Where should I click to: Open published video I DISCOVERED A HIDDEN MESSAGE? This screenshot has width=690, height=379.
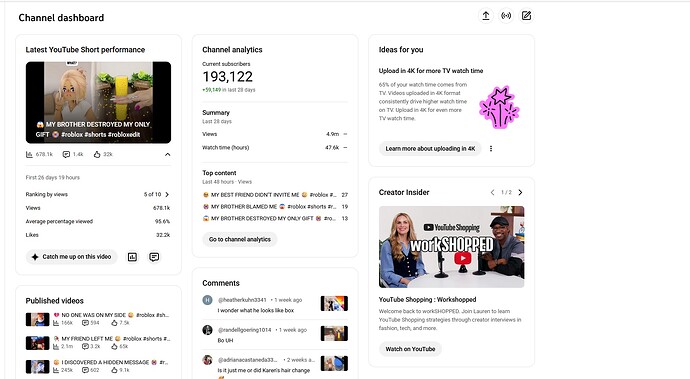[111, 362]
